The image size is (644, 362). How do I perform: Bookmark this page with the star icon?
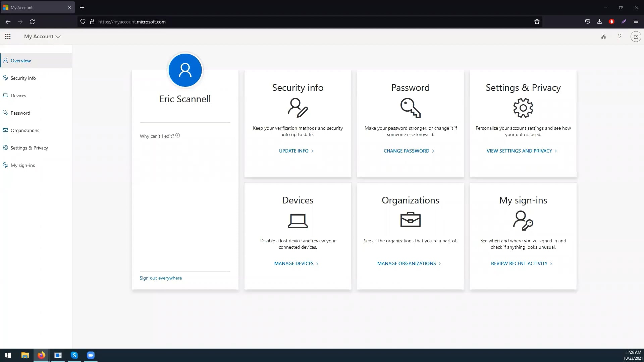pyautogui.click(x=537, y=21)
